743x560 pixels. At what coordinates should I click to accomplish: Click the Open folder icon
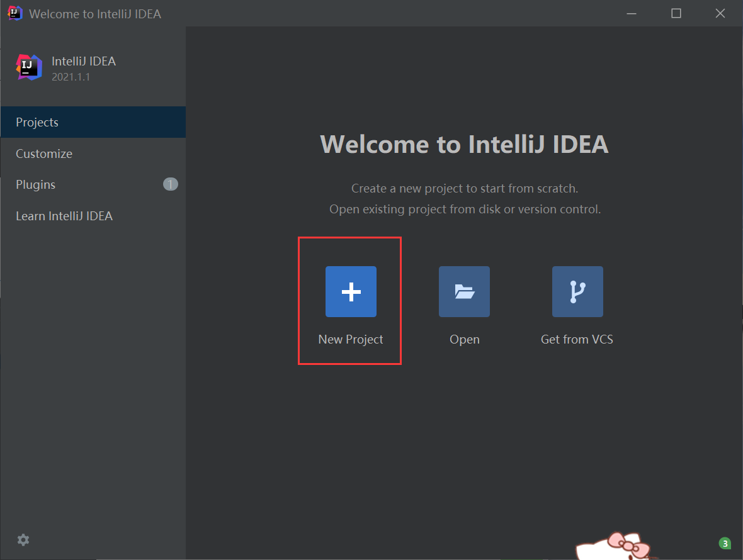coord(464,291)
